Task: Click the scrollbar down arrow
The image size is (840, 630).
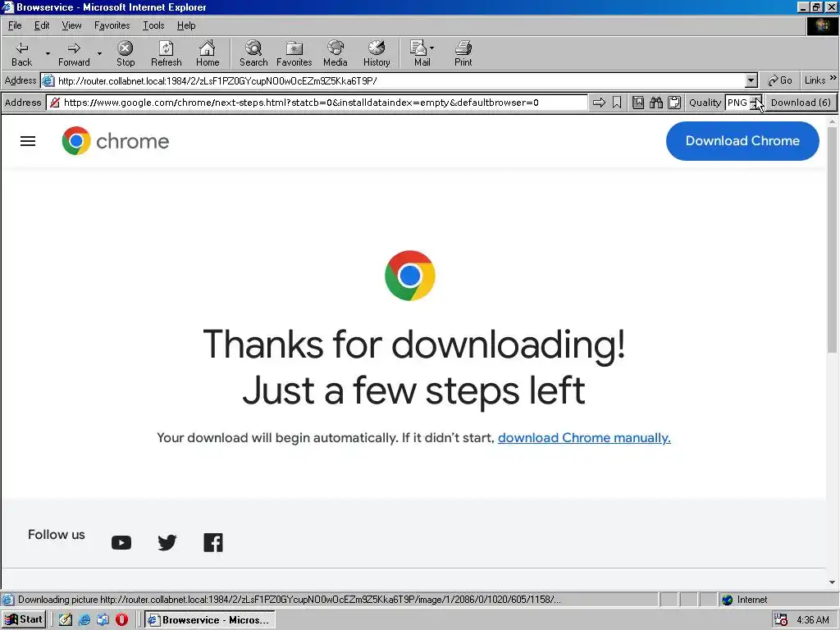Action: [832, 582]
